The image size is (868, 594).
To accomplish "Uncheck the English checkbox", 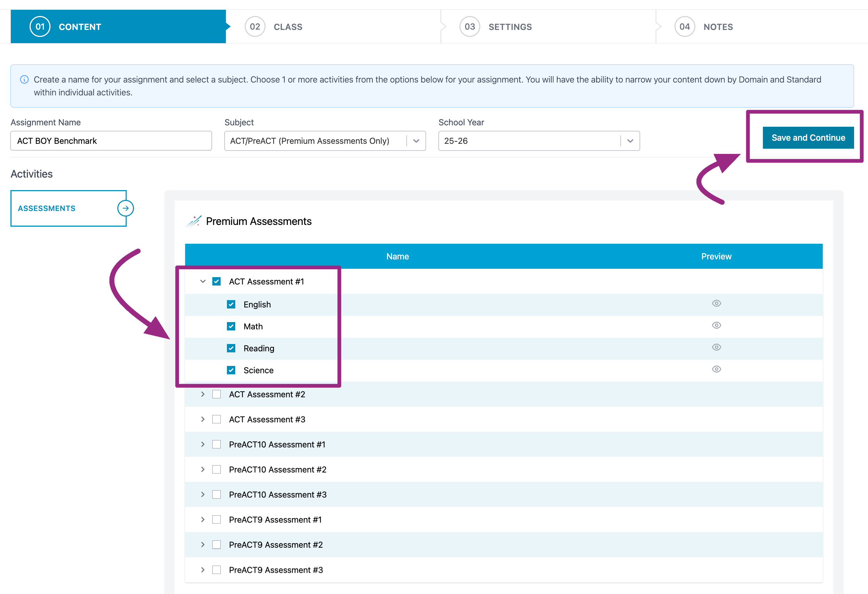I will click(x=231, y=304).
